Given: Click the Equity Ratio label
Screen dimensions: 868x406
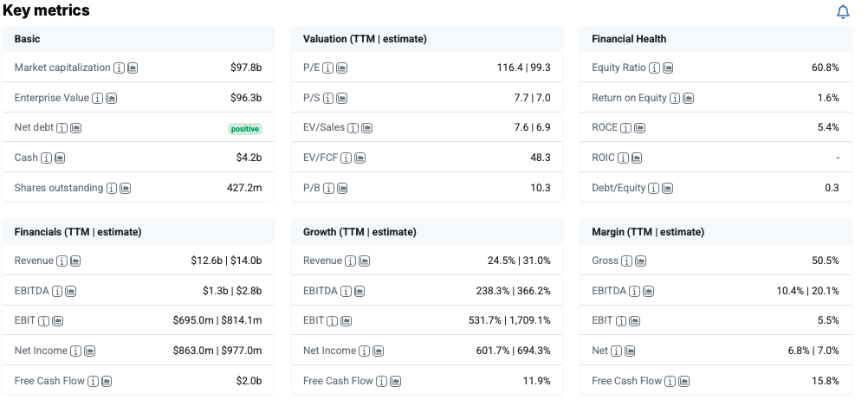Looking at the screenshot, I should pyautogui.click(x=619, y=68).
